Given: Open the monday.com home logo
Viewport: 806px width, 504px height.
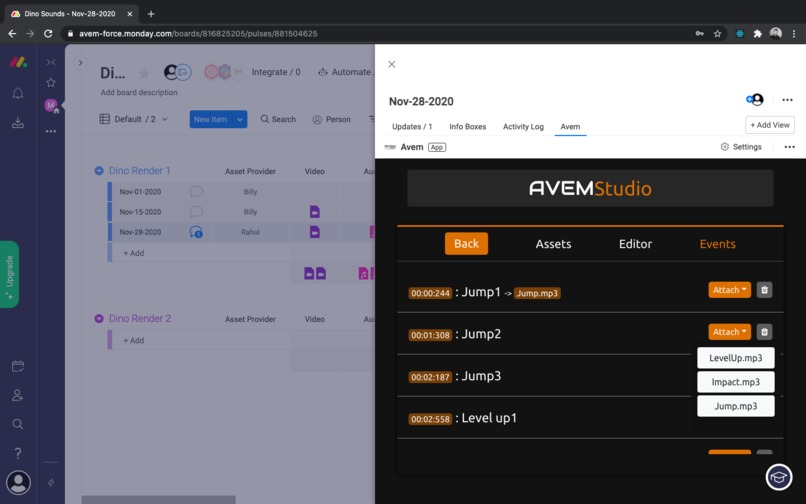Looking at the screenshot, I should pyautogui.click(x=18, y=62).
